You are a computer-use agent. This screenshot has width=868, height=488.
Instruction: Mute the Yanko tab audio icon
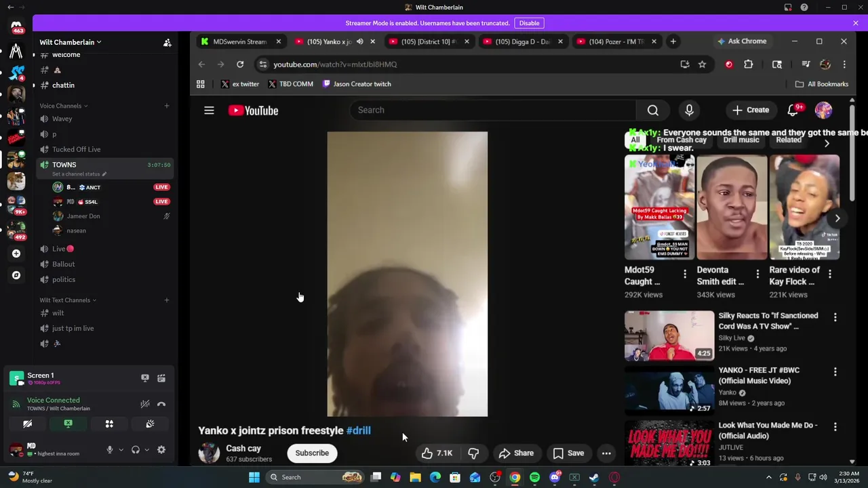pyautogui.click(x=359, y=41)
